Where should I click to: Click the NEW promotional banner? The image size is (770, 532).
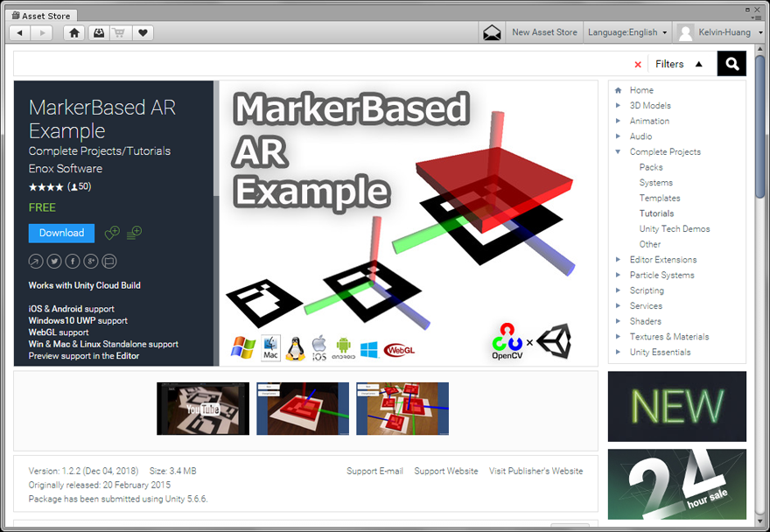tap(676, 406)
